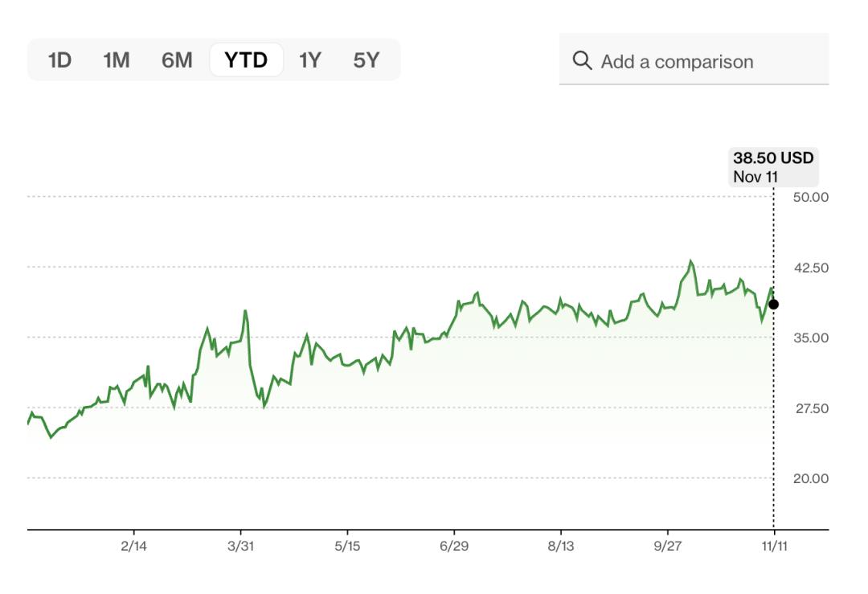Switch chart to 1Y range
868x594 pixels.
(309, 60)
